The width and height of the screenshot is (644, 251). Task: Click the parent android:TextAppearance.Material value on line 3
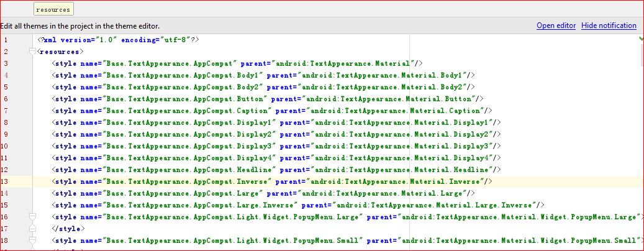tap(343, 63)
